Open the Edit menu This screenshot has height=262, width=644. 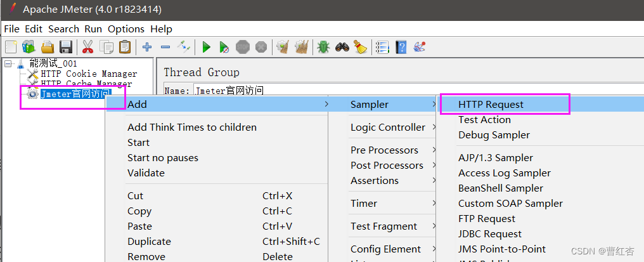(34, 29)
